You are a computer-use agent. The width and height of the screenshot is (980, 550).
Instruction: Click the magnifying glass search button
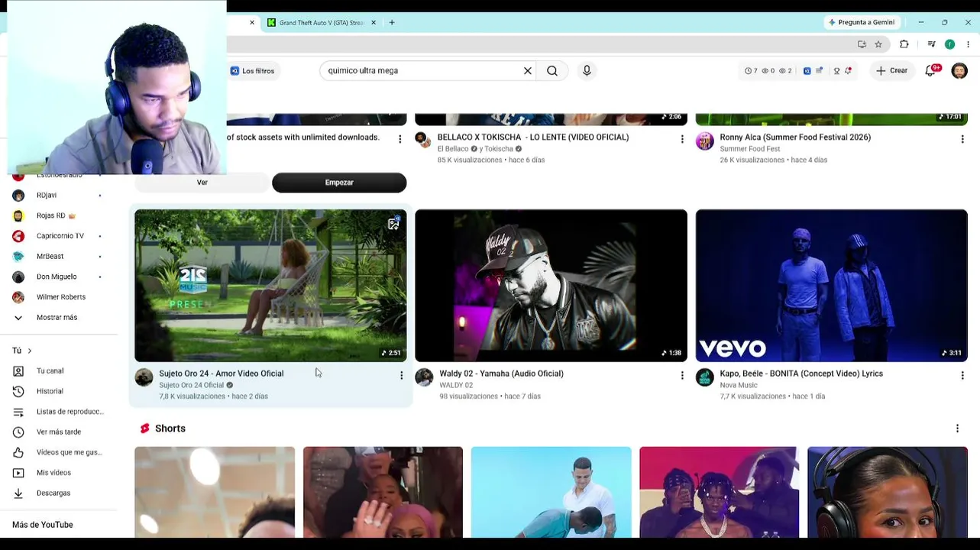point(552,70)
